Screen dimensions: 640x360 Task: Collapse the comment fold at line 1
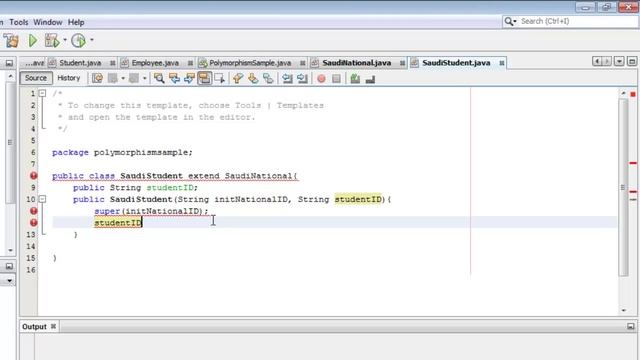(x=42, y=93)
